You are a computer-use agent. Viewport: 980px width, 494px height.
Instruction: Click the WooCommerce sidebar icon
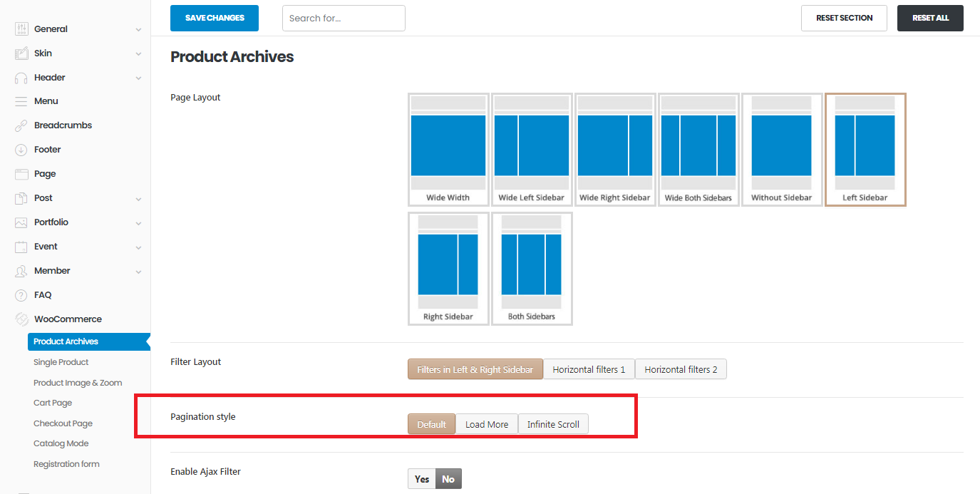coord(21,319)
